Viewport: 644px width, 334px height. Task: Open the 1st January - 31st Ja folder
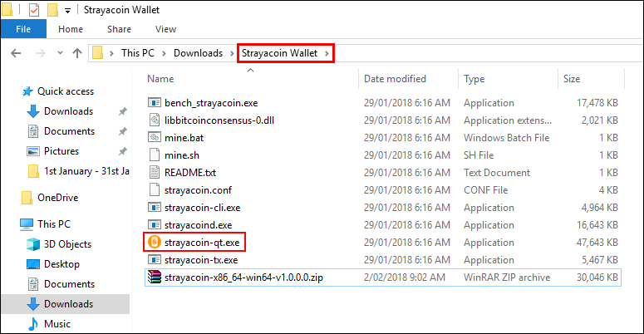click(86, 171)
